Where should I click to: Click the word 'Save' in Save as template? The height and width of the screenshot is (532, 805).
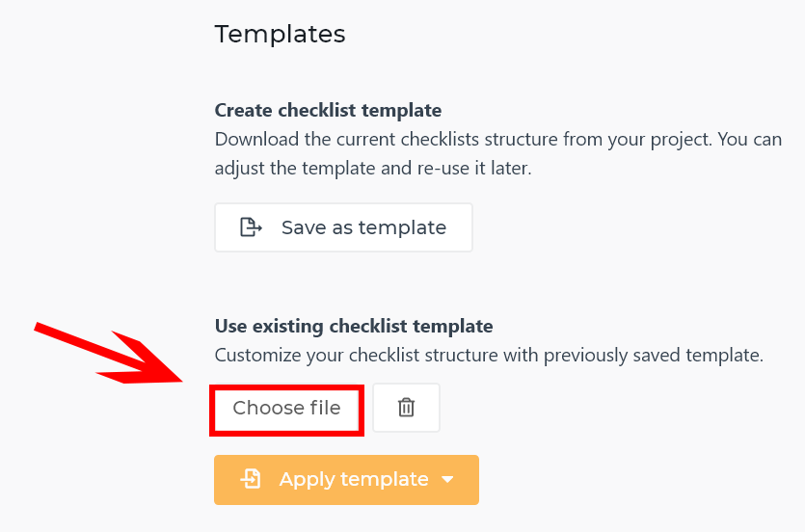point(304,227)
